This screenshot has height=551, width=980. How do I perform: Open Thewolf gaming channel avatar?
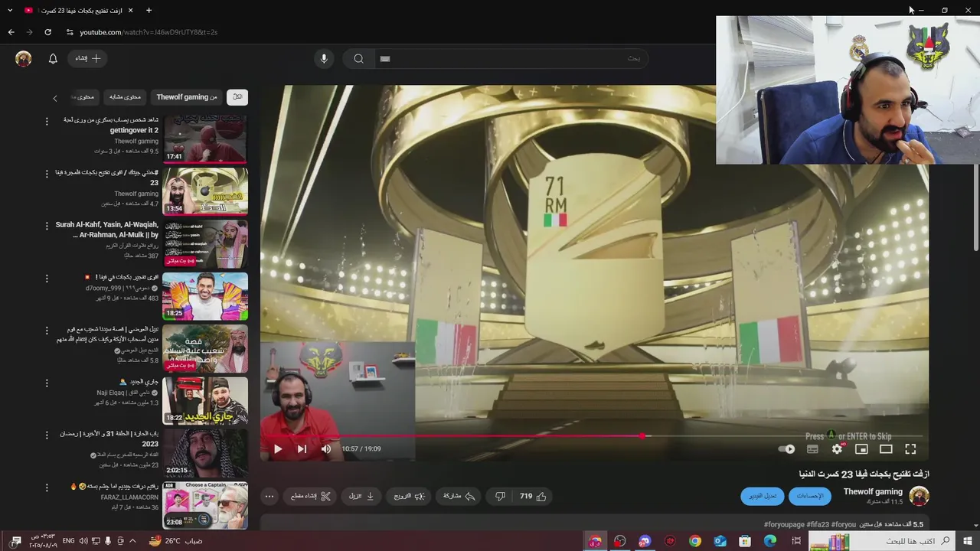(x=919, y=496)
